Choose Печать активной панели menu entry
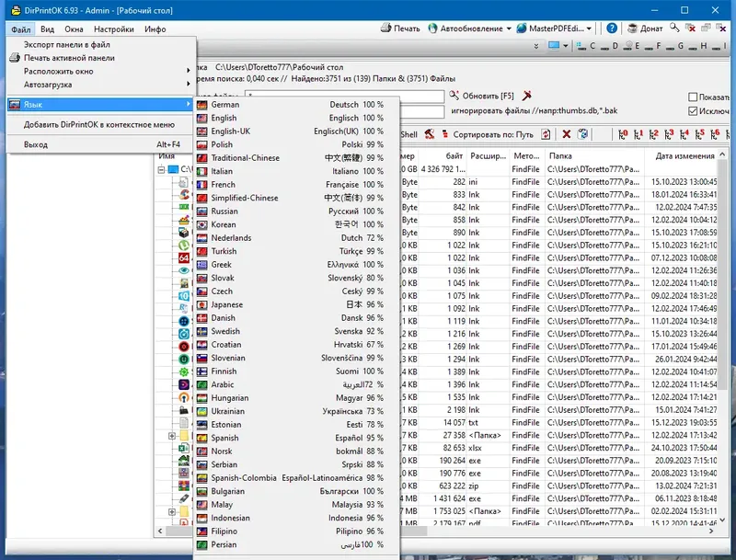 [x=101, y=58]
